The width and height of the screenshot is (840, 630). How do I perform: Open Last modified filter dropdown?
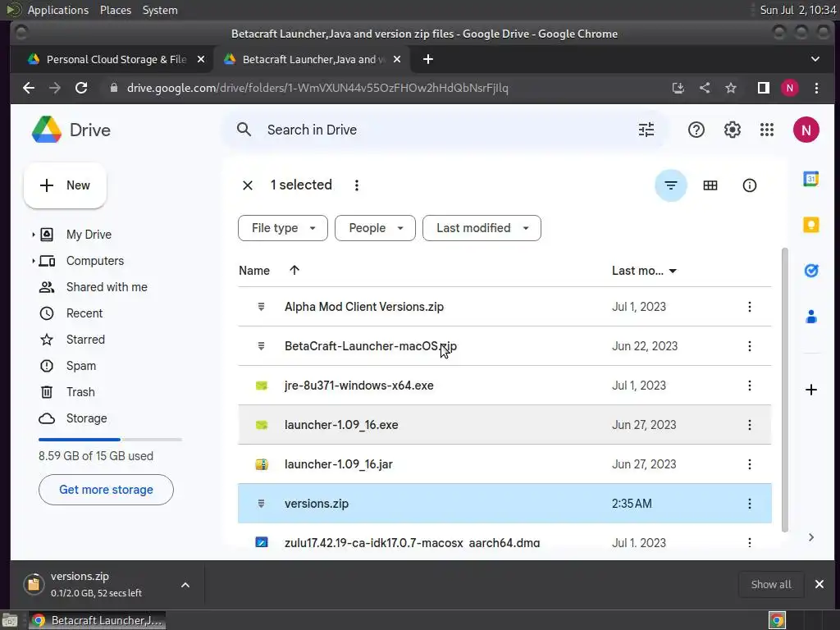pos(482,228)
